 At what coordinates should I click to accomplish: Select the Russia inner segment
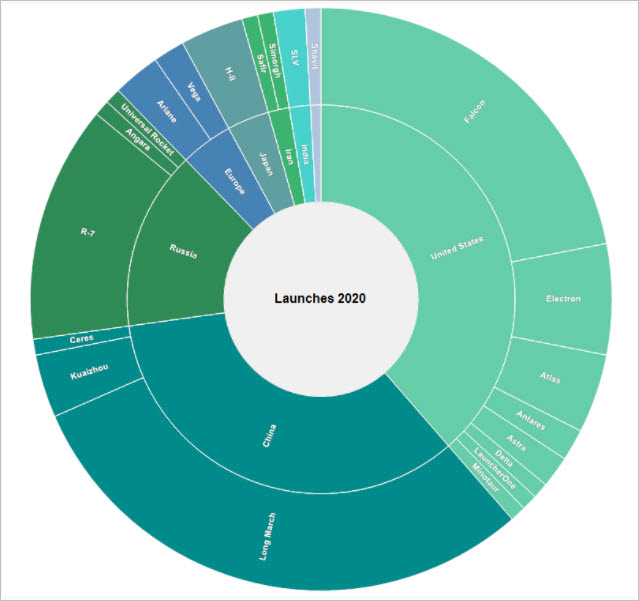(182, 252)
